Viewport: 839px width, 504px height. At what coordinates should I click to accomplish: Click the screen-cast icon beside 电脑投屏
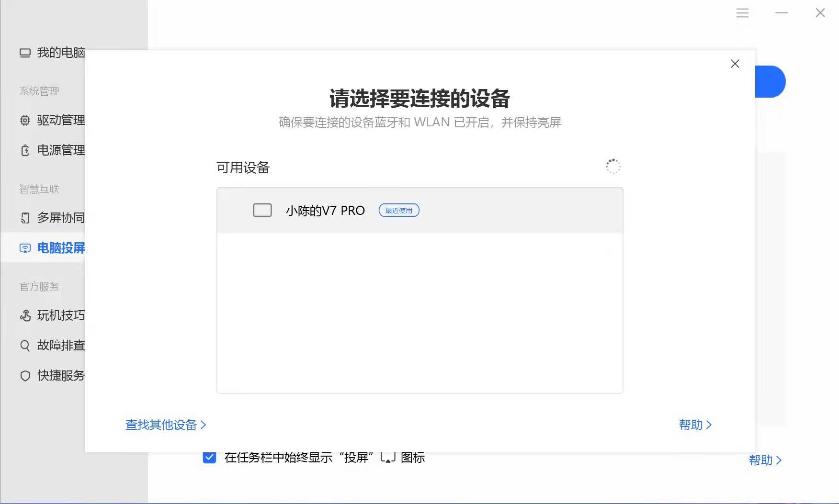click(x=25, y=248)
